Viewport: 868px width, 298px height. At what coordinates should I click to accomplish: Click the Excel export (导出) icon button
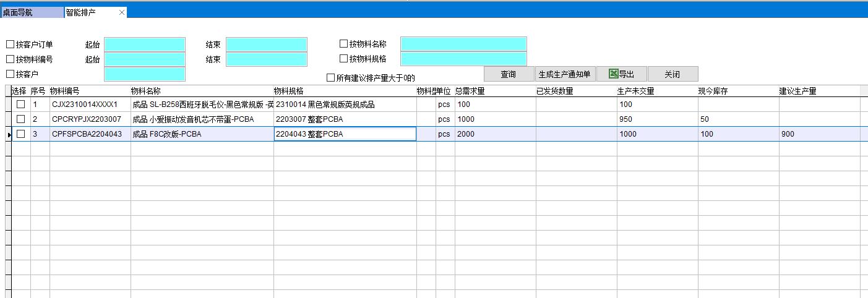tap(621, 74)
